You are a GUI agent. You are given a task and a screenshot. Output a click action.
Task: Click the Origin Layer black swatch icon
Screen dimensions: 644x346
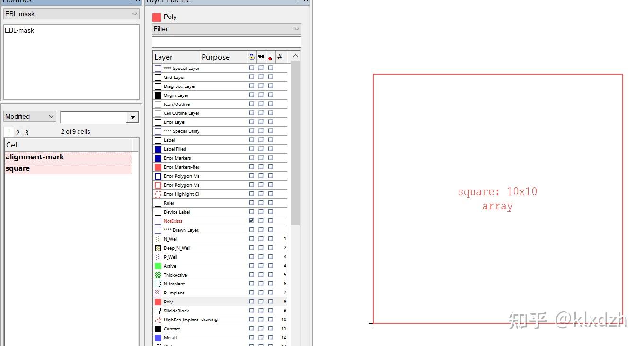pos(158,95)
